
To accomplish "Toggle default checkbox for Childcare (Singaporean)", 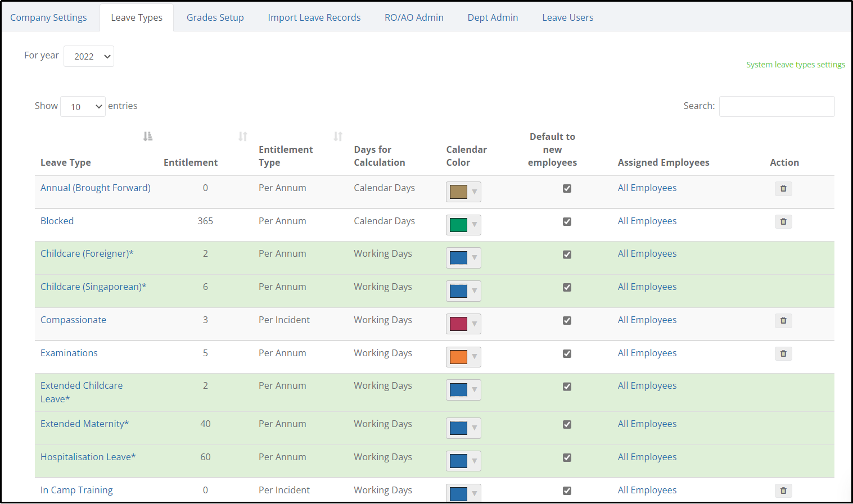I will click(567, 288).
